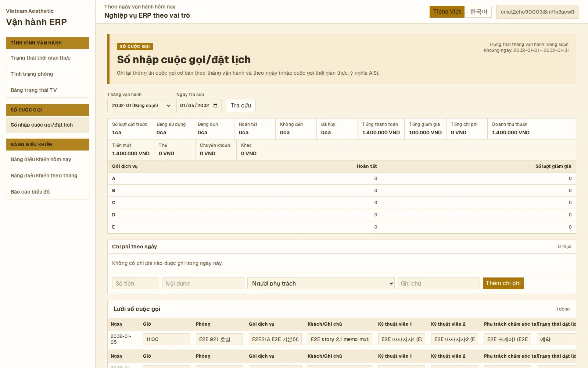Click the Tra cứu button

click(241, 106)
